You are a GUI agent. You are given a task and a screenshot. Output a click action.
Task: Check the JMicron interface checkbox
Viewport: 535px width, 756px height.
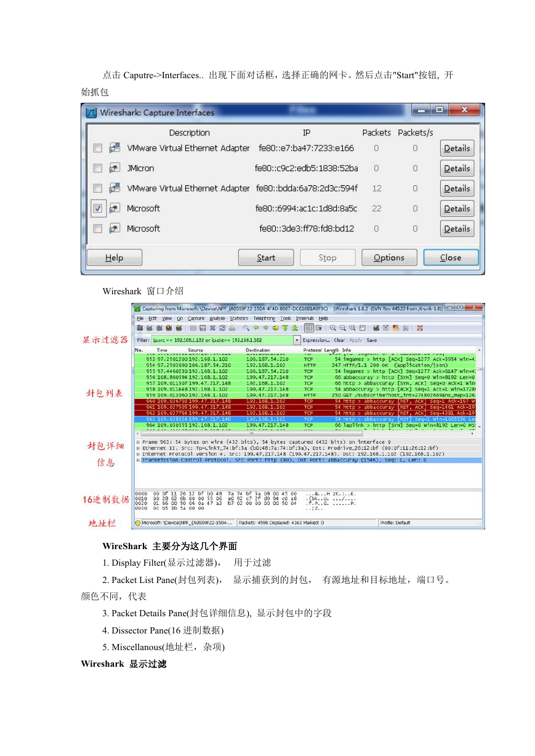point(98,168)
